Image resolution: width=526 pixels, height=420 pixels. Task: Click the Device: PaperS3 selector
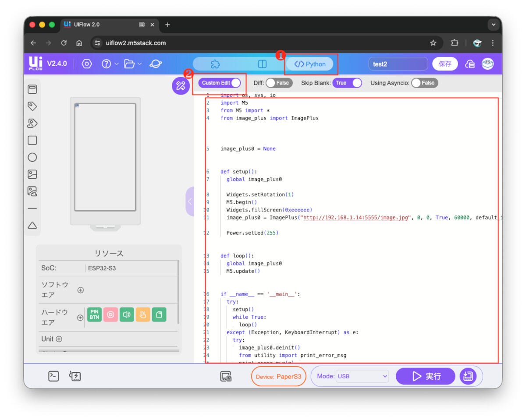click(x=278, y=376)
